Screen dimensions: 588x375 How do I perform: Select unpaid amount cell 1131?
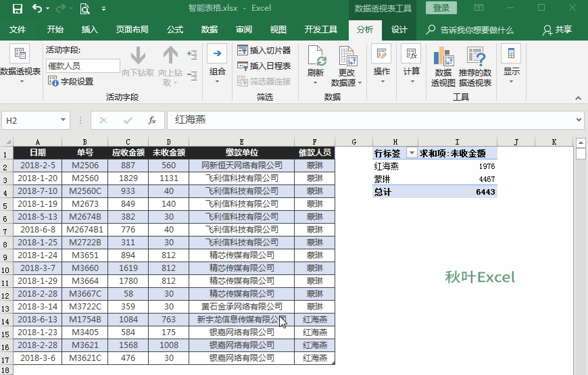pos(169,178)
